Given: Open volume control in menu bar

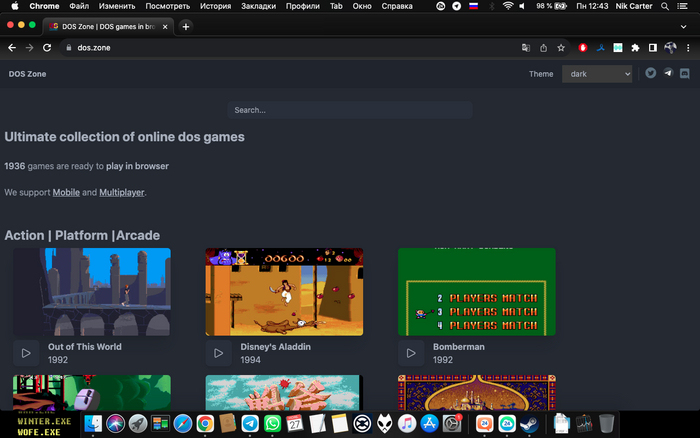Looking at the screenshot, I should [x=522, y=6].
